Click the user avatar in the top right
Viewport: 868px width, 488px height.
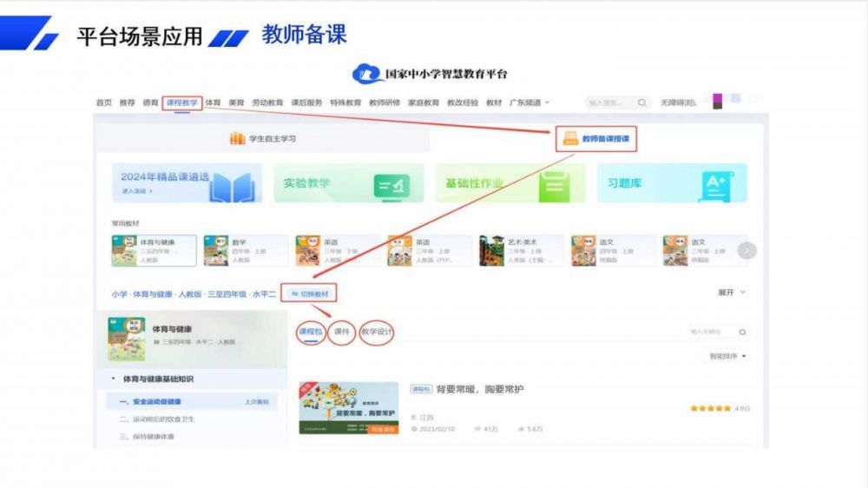pyautogui.click(x=717, y=102)
